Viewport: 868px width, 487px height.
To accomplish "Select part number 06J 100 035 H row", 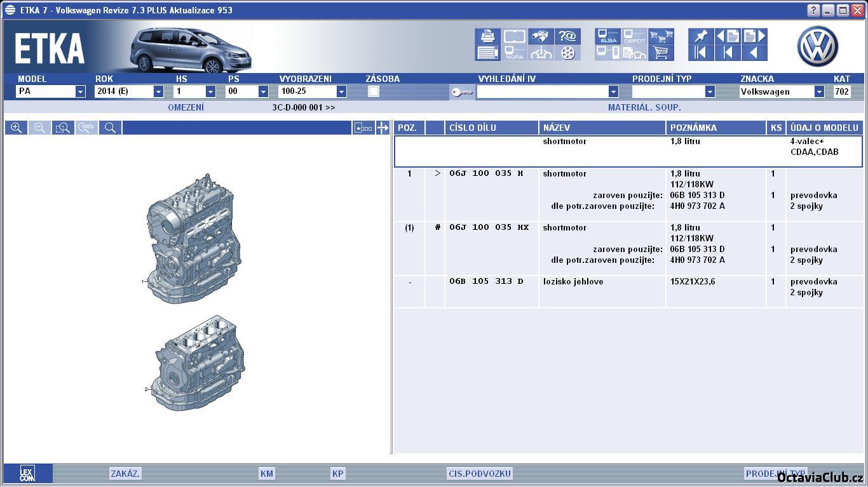I will click(x=486, y=173).
